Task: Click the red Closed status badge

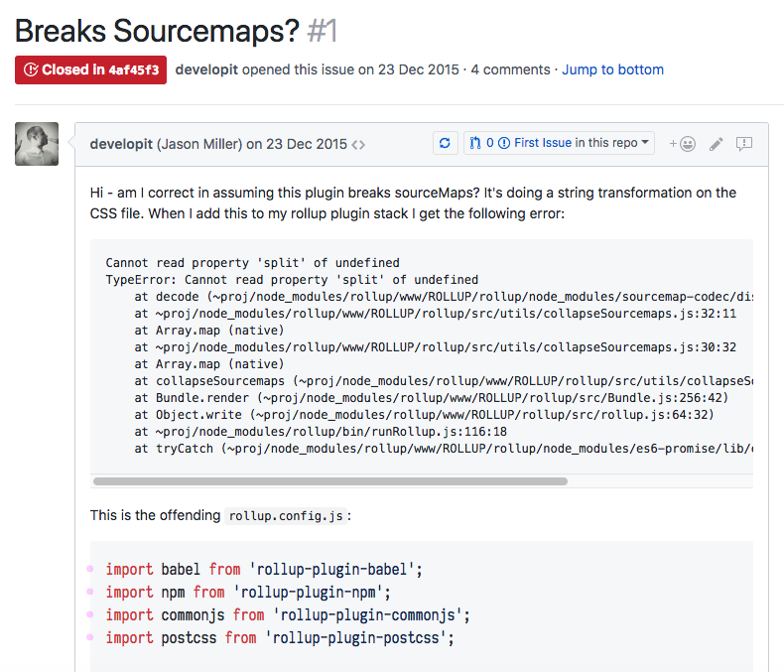Action: coord(90,70)
